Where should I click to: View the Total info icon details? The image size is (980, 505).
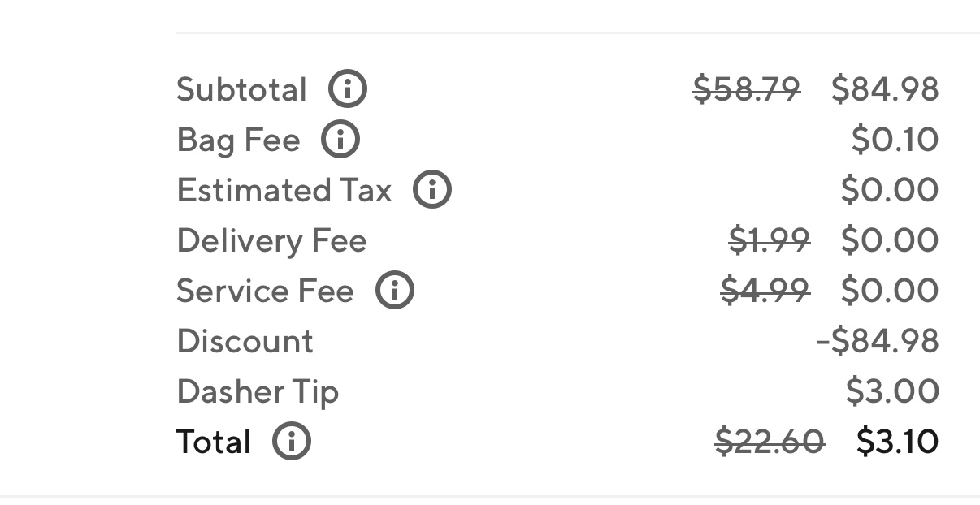click(292, 441)
